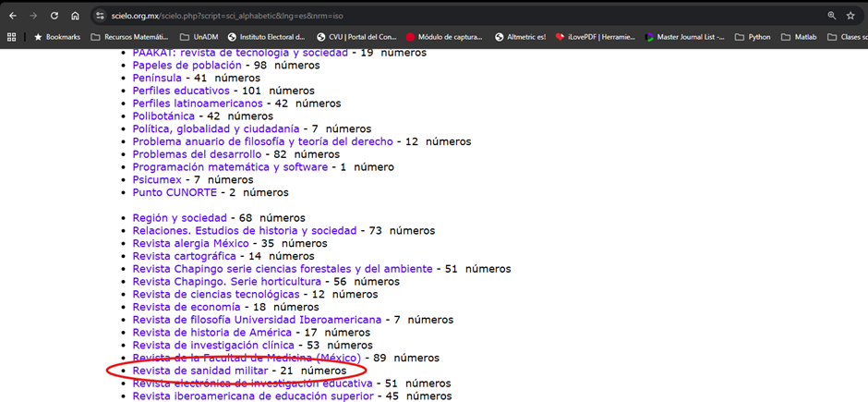Click the zoom magnifier icon in address bar
The image size is (868, 402).
(x=831, y=16)
